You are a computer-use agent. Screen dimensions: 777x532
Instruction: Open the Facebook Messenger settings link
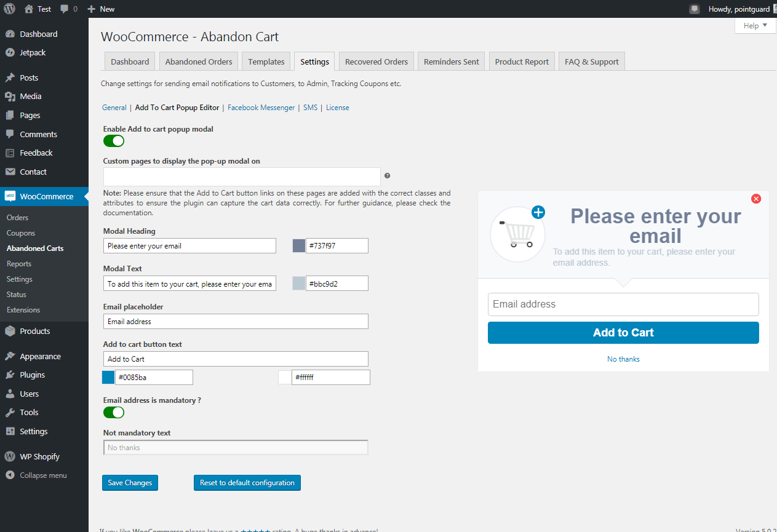(261, 108)
